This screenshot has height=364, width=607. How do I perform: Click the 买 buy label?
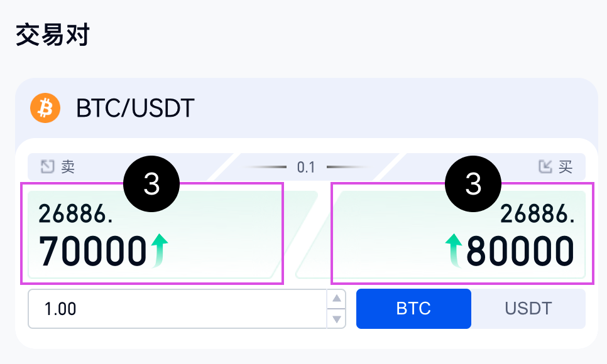(x=566, y=167)
